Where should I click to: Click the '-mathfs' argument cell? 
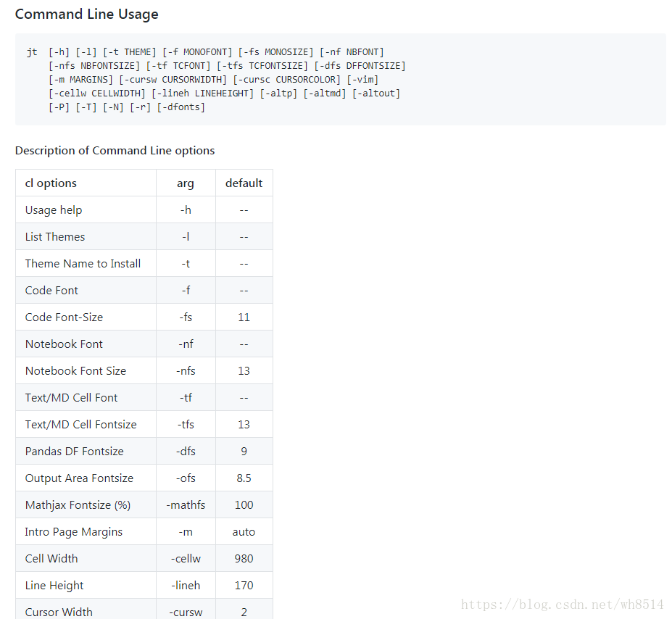click(186, 504)
